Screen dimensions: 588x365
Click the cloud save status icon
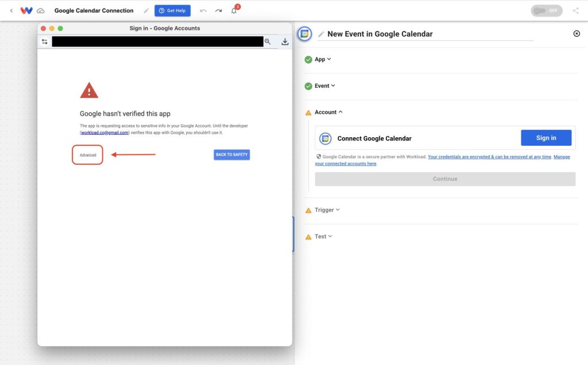point(41,10)
